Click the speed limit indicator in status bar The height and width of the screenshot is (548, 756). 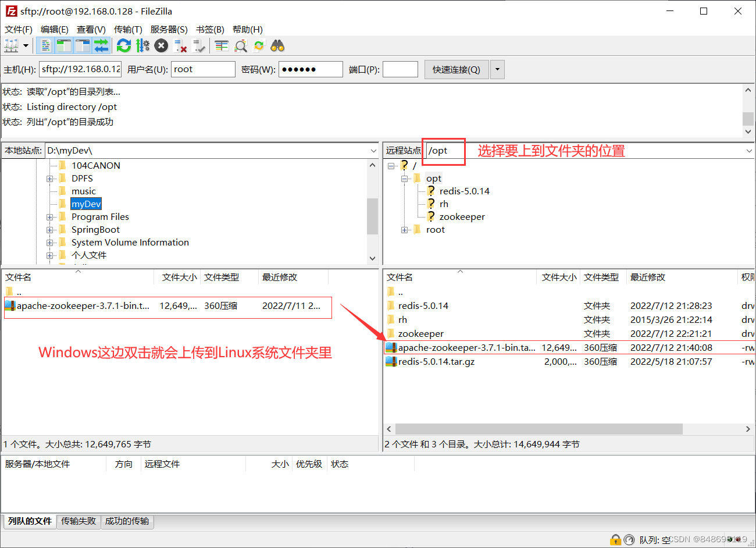629,540
